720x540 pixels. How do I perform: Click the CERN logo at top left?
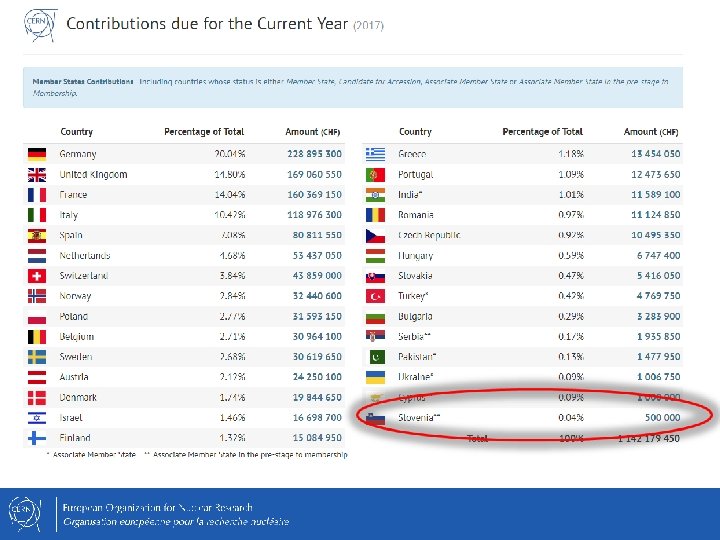(x=40, y=25)
